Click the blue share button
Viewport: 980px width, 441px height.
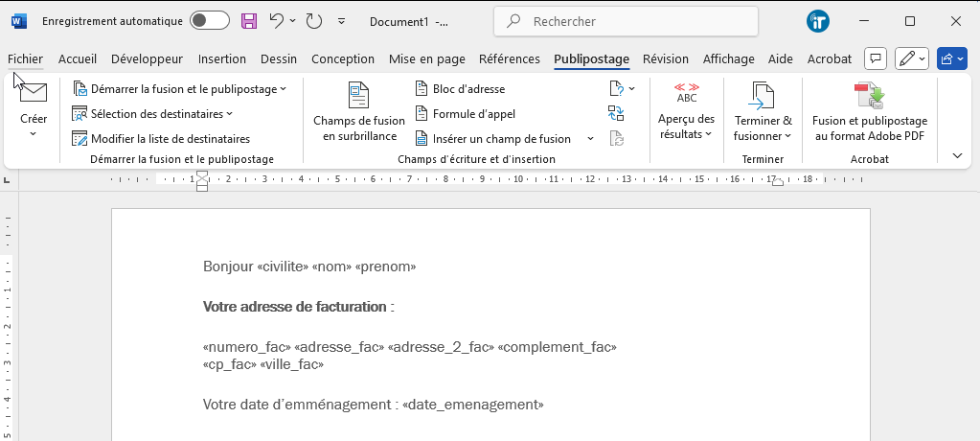(x=951, y=59)
